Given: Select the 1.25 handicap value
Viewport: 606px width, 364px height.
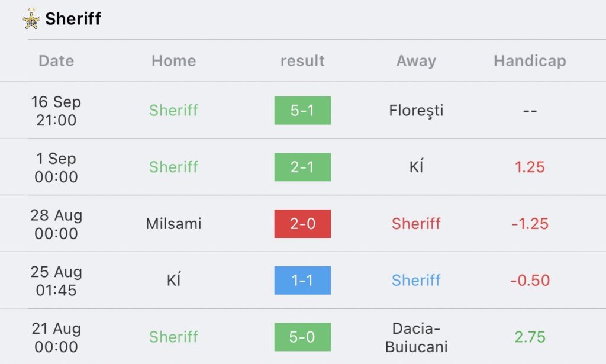Looking at the screenshot, I should tap(530, 167).
